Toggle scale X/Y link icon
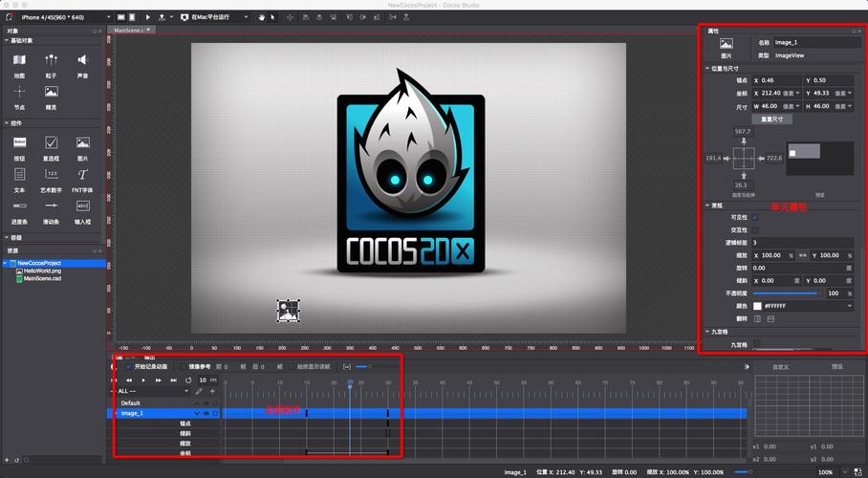Viewport: 868px width, 478px height. tap(802, 255)
